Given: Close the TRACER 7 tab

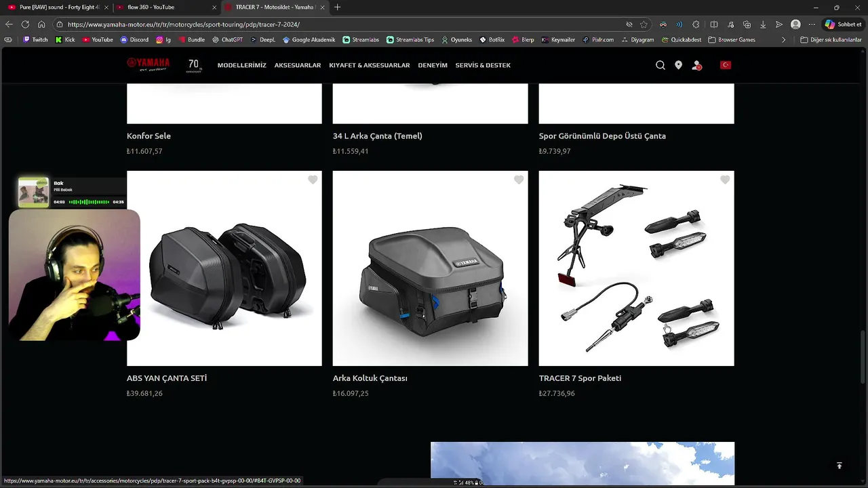Looking at the screenshot, I should click(x=323, y=7).
